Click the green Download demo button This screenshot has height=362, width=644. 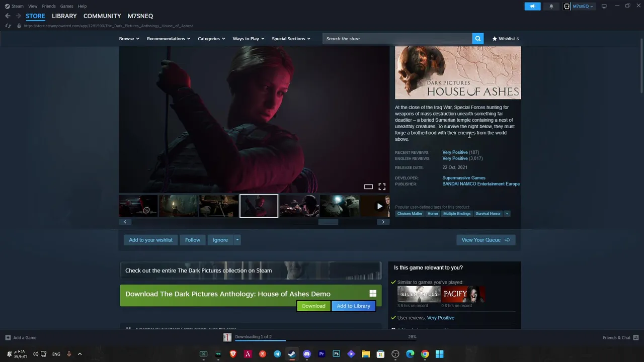tap(313, 306)
